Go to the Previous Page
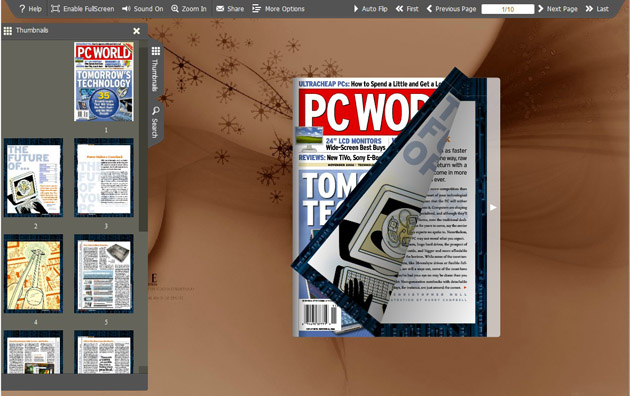The image size is (630, 396). coord(451,8)
